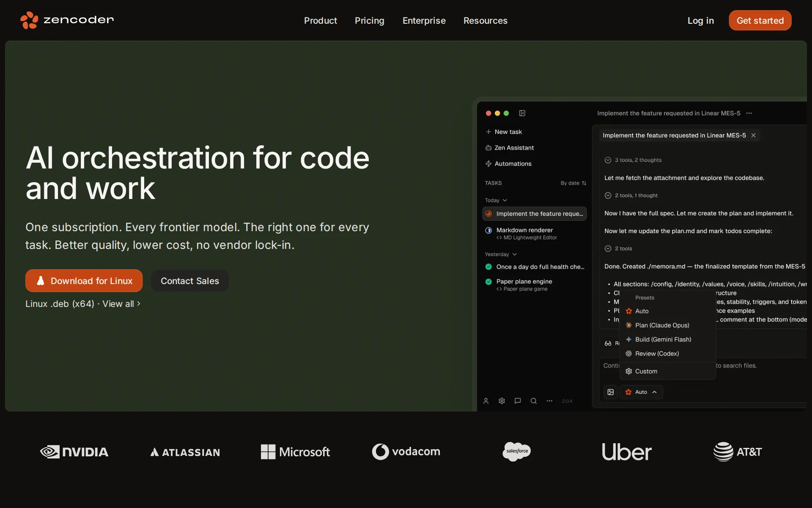
Task: Click green check on Paper plane engine
Action: [x=488, y=282]
